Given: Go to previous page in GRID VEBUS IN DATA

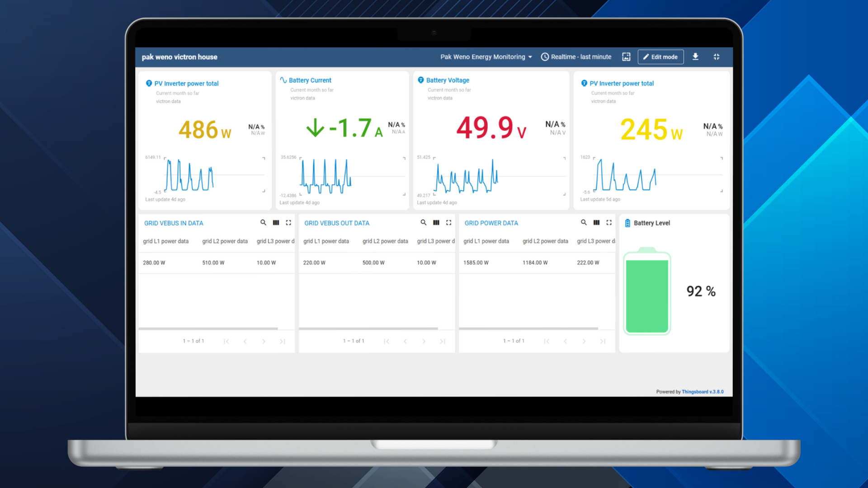Looking at the screenshot, I should coord(245,342).
